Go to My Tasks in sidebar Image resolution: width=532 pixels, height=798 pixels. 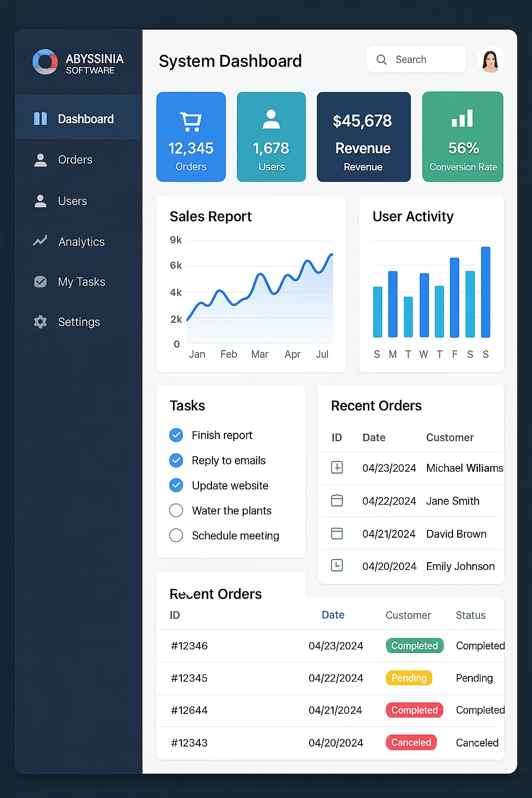81,282
